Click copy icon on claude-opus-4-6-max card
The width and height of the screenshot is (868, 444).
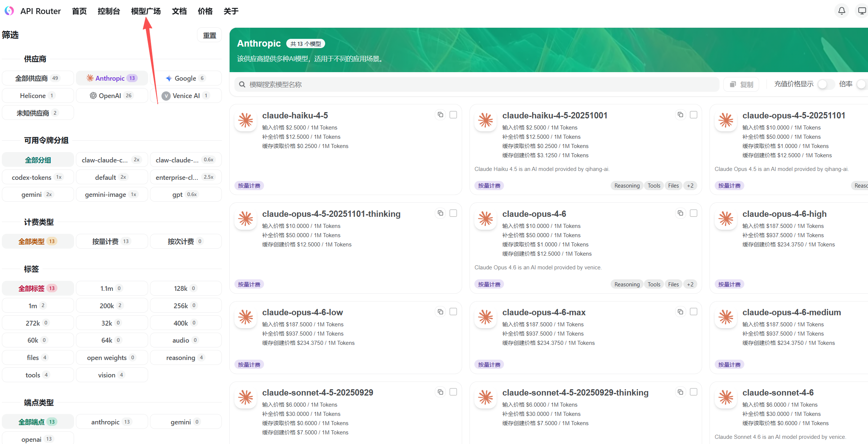point(680,312)
